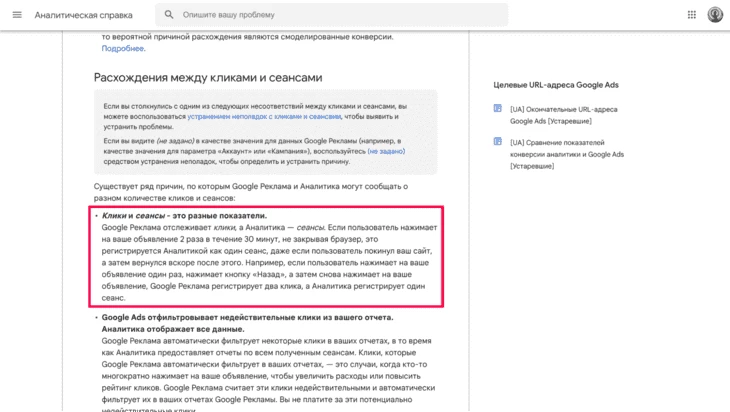Viewport: 730px width, 412px height.
Task: Open the account profile avatar
Action: [x=715, y=15]
